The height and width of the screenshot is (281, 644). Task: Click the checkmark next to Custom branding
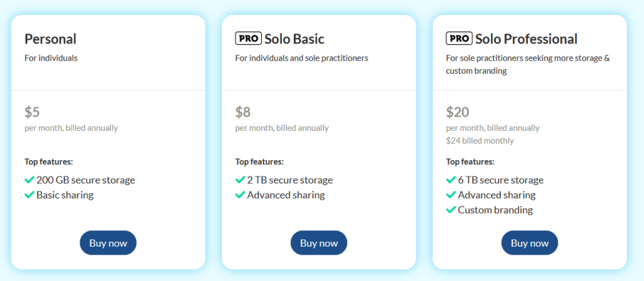coord(451,210)
